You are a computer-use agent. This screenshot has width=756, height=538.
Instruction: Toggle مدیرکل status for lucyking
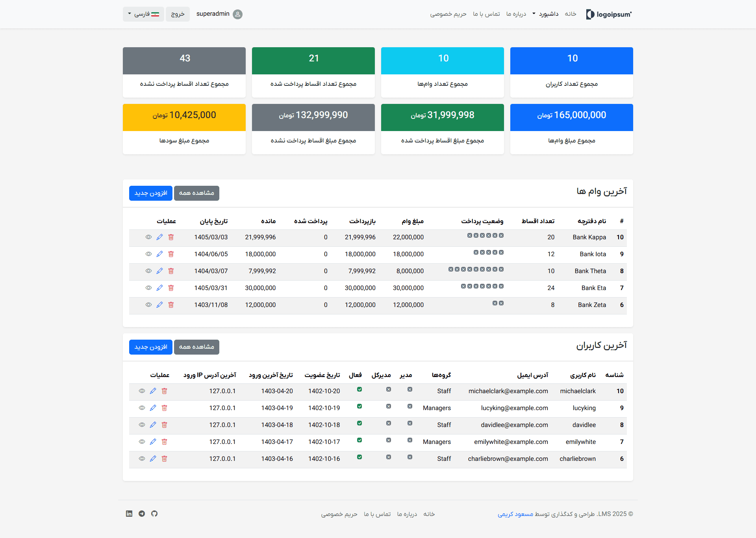point(389,406)
